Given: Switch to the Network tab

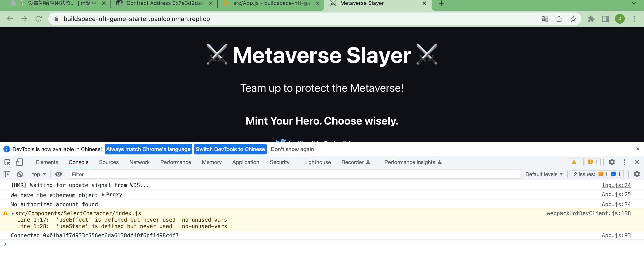Looking at the screenshot, I should (x=140, y=162).
